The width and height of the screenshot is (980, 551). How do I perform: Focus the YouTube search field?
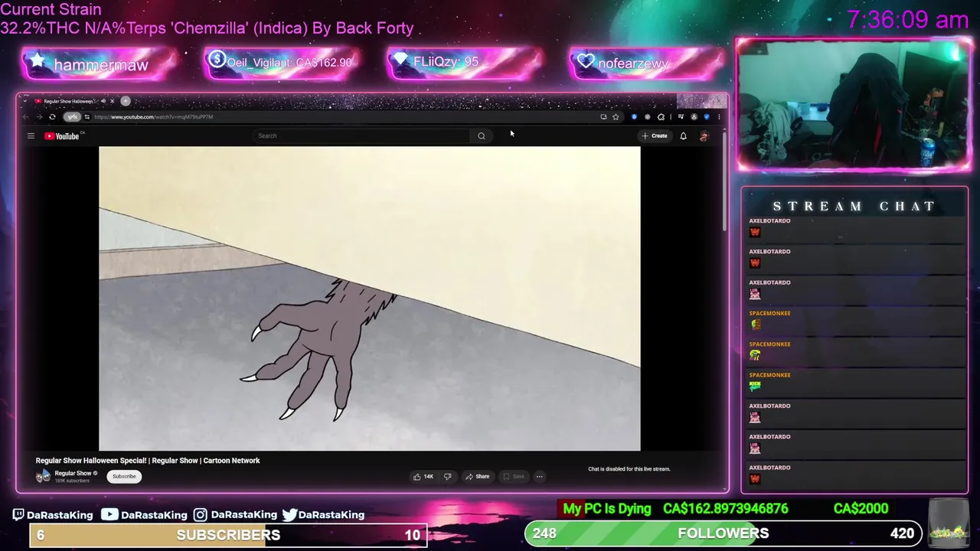(x=362, y=136)
